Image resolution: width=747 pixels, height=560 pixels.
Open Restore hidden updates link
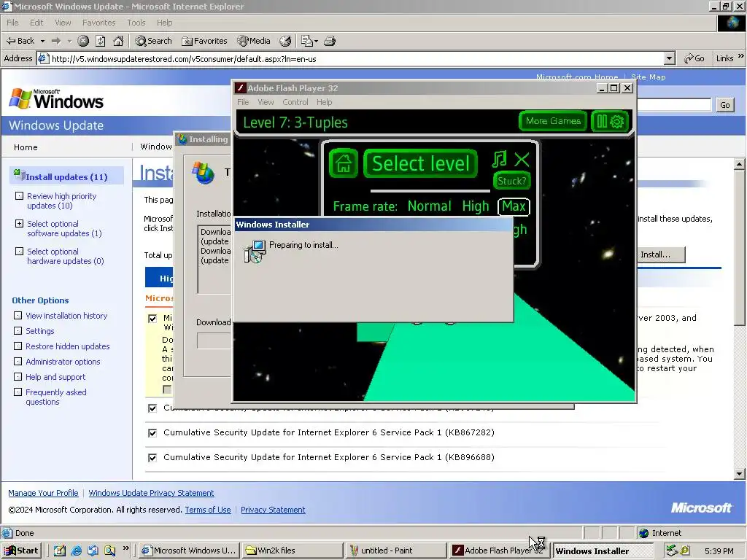coord(67,346)
